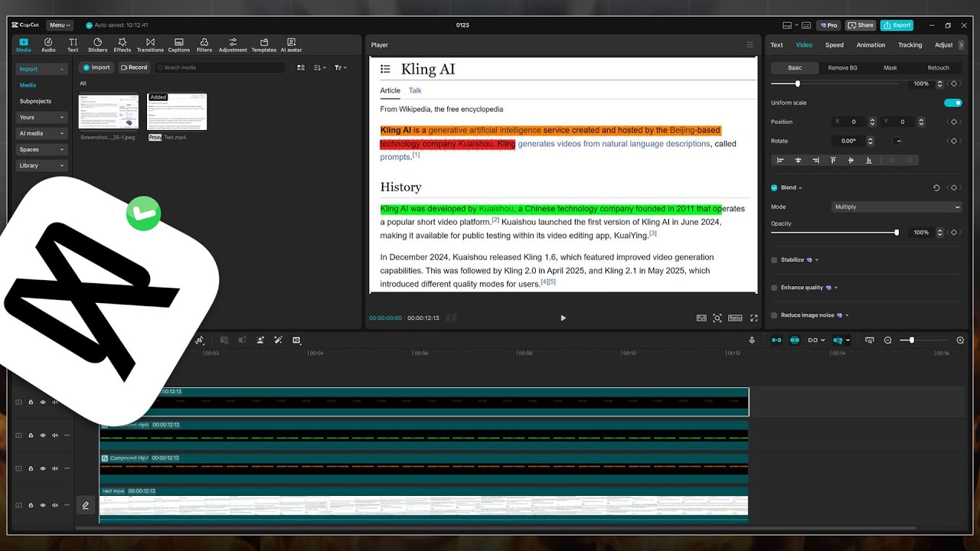Image resolution: width=980 pixels, height=551 pixels.
Task: Open the AI avatar panel icon
Action: click(291, 45)
